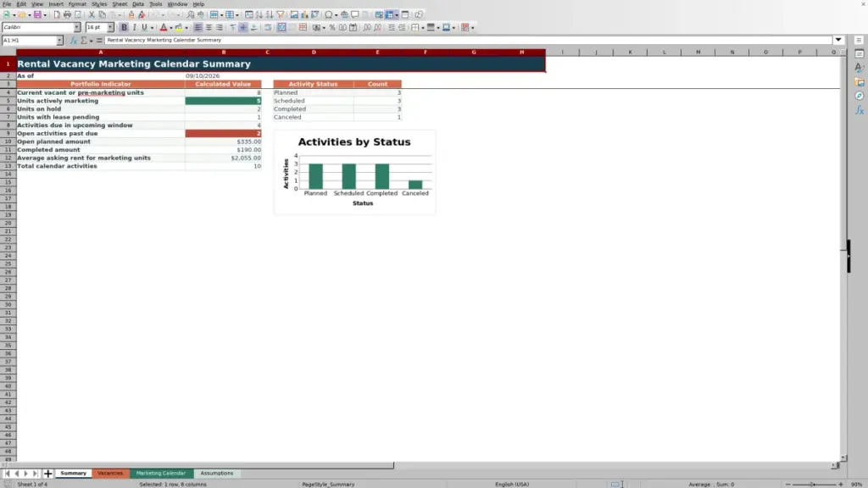868x488 pixels.
Task: Click the Format as Percent icon
Action: (x=332, y=27)
